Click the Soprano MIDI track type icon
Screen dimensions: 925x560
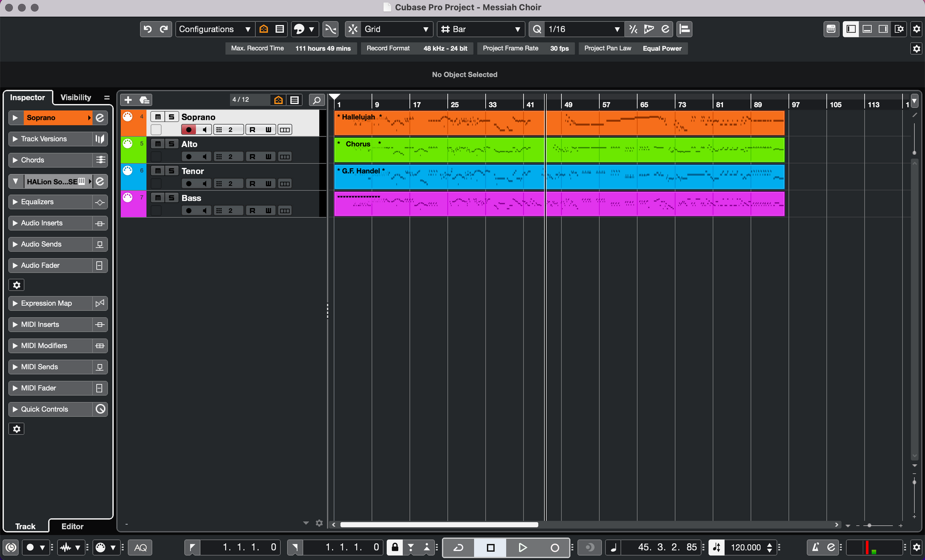coord(128,117)
